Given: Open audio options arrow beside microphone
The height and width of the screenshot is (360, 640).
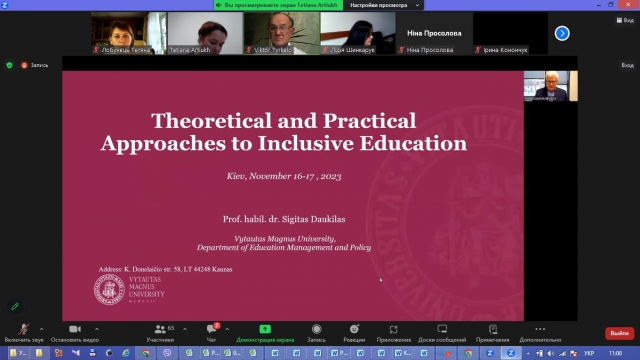Looking at the screenshot, I should point(42,329).
